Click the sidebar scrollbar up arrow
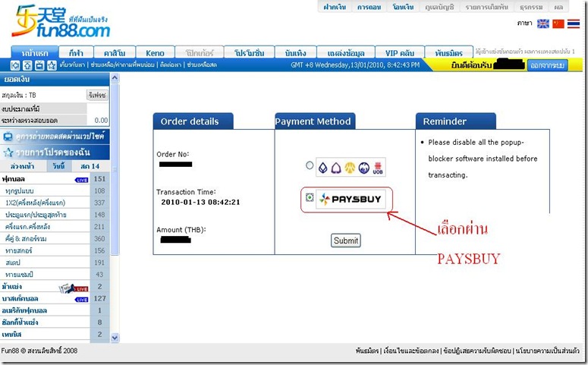Viewport: 588px width, 365px height. [x=115, y=78]
